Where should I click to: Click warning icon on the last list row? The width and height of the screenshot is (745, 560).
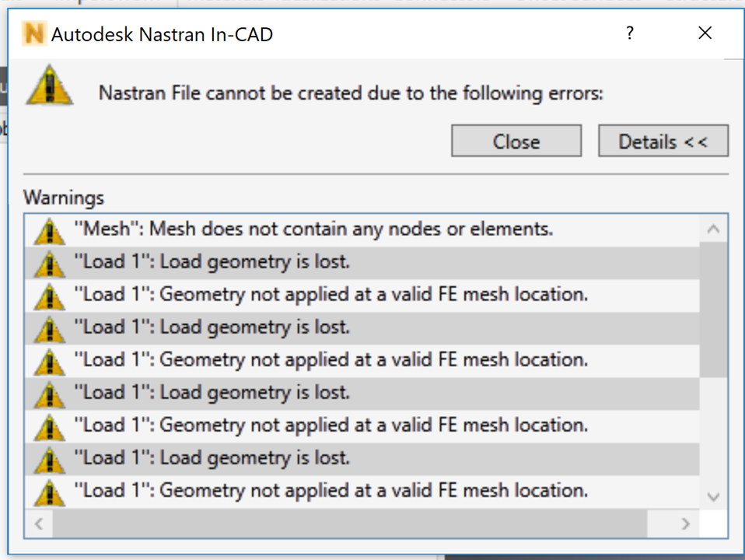[50, 492]
